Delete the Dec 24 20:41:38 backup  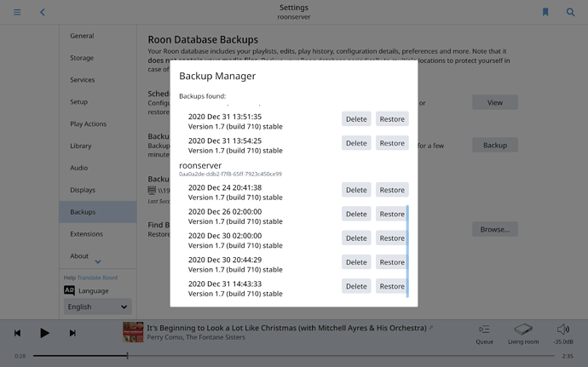point(356,190)
